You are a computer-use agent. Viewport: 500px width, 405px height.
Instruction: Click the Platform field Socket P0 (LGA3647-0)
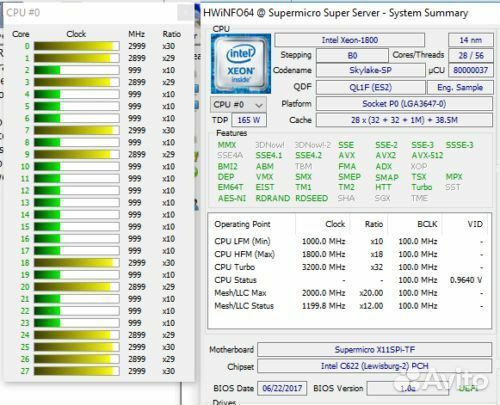coord(404,104)
